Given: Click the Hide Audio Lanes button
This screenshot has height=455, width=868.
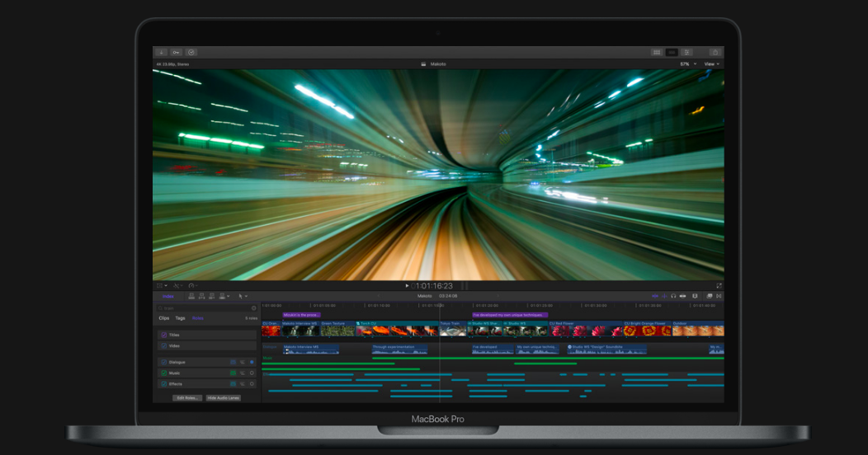Looking at the screenshot, I should (223, 397).
